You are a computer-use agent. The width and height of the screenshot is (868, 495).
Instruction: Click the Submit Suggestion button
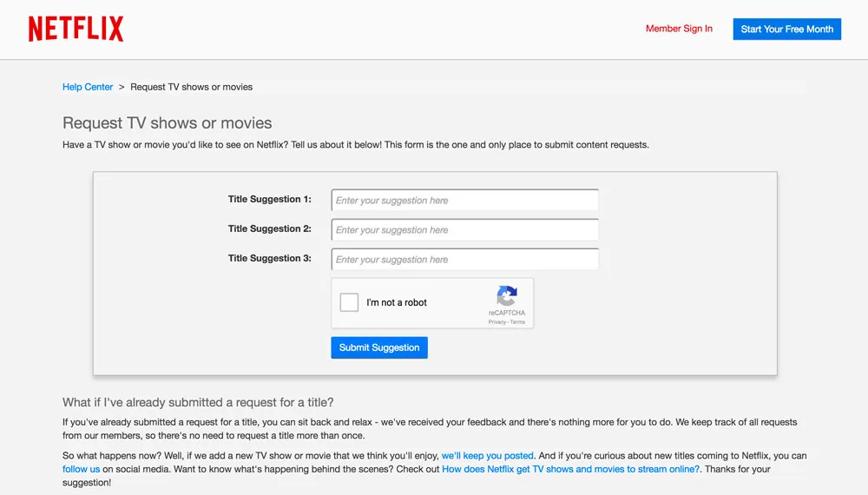tap(379, 347)
